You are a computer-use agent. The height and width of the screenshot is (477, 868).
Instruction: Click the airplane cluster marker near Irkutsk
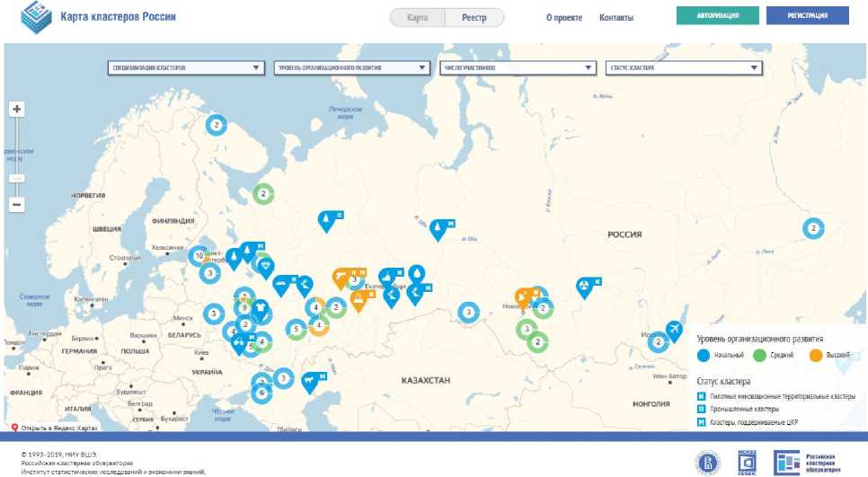pos(674,331)
